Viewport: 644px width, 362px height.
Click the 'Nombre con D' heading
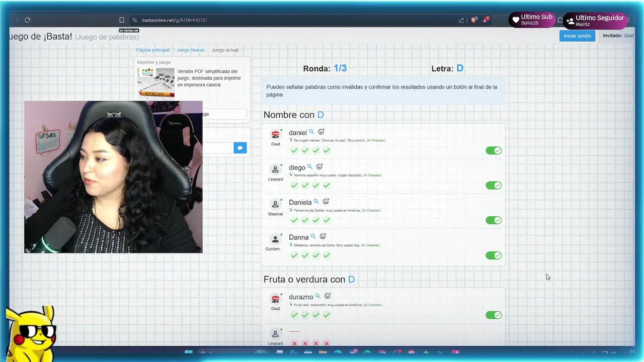tap(294, 115)
